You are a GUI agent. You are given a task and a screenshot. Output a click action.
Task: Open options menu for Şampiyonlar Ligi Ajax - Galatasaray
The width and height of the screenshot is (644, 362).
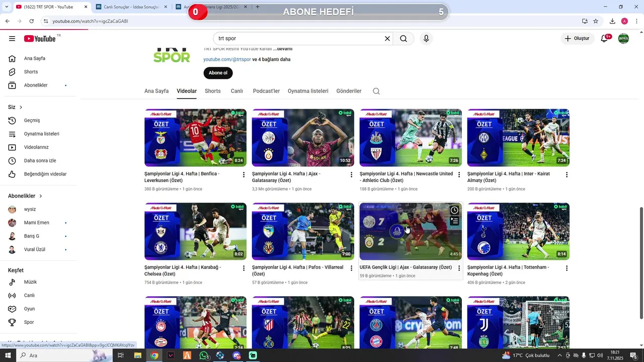tap(351, 174)
